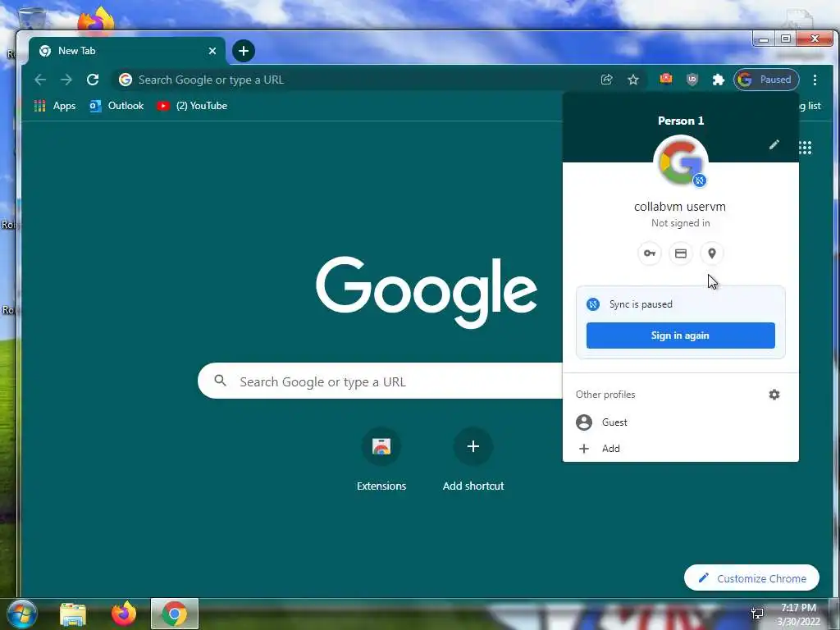Bookmark this tab with the star icon
The width and height of the screenshot is (840, 630).
633,80
